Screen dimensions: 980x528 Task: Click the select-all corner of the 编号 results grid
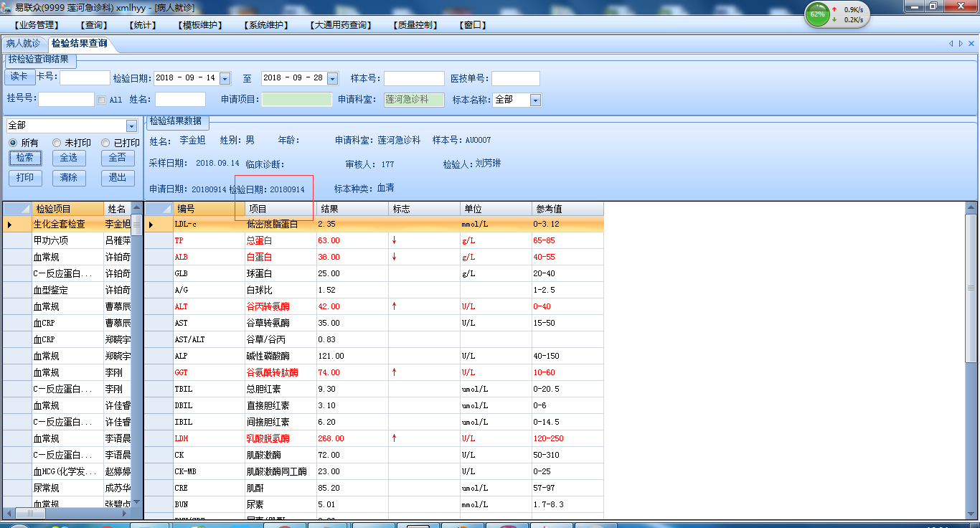point(159,209)
